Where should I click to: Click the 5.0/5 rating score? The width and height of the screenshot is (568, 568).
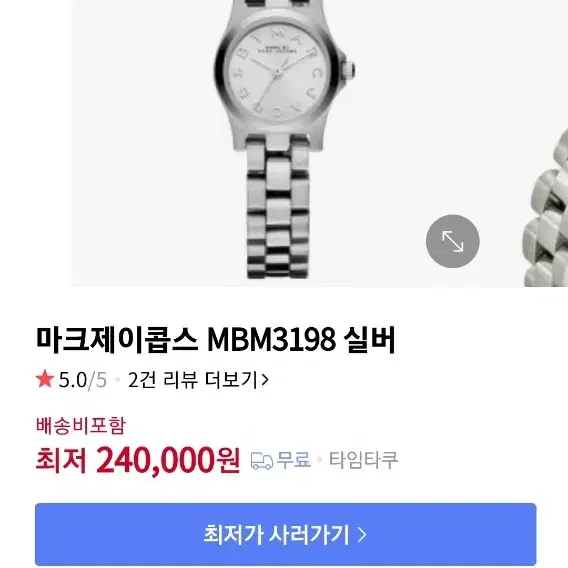point(83,380)
